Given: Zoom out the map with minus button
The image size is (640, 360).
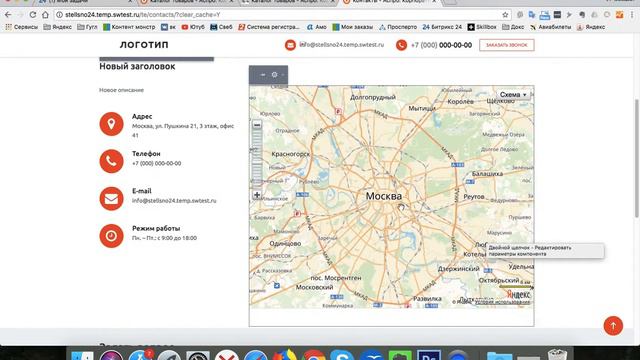Looking at the screenshot, I should pos(257,124).
